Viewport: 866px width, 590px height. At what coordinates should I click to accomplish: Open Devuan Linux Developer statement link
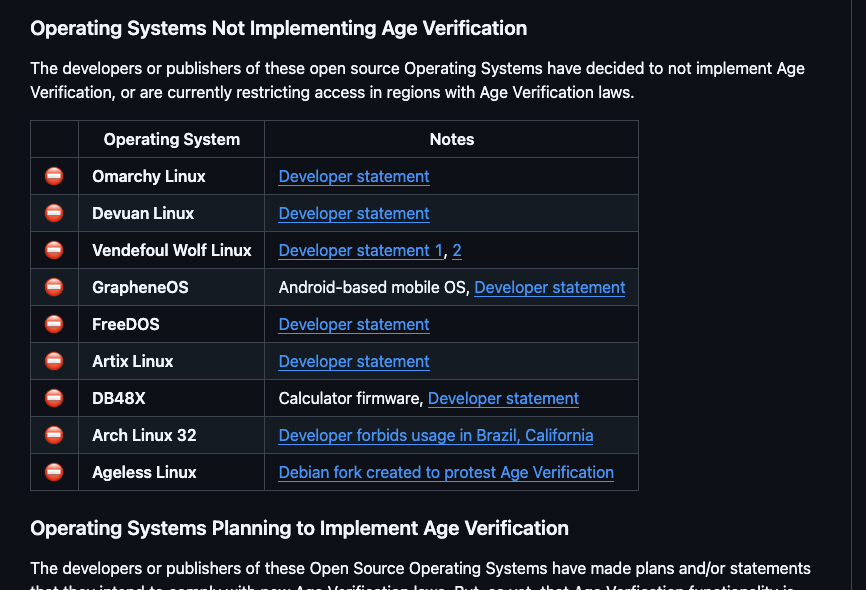pos(354,213)
